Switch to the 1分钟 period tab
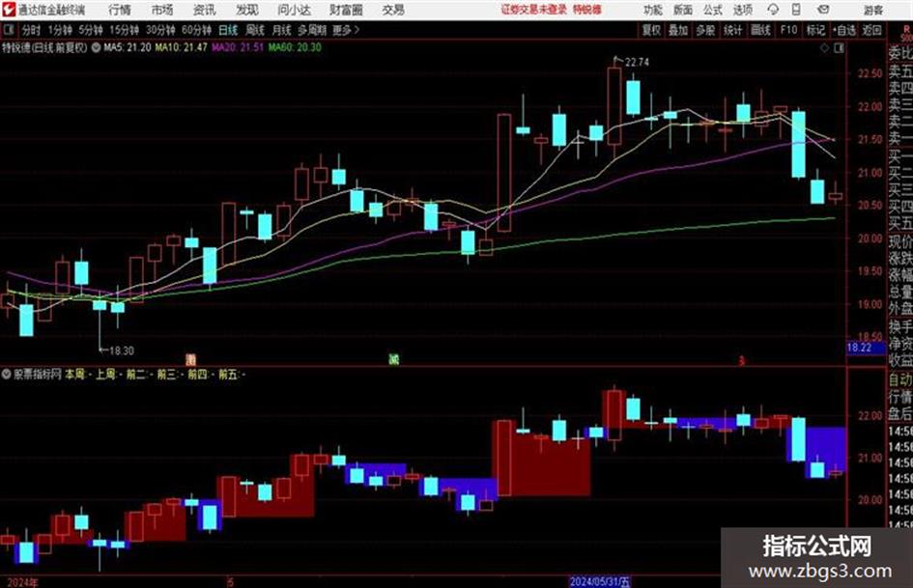The height and width of the screenshot is (588, 913). coord(59,30)
